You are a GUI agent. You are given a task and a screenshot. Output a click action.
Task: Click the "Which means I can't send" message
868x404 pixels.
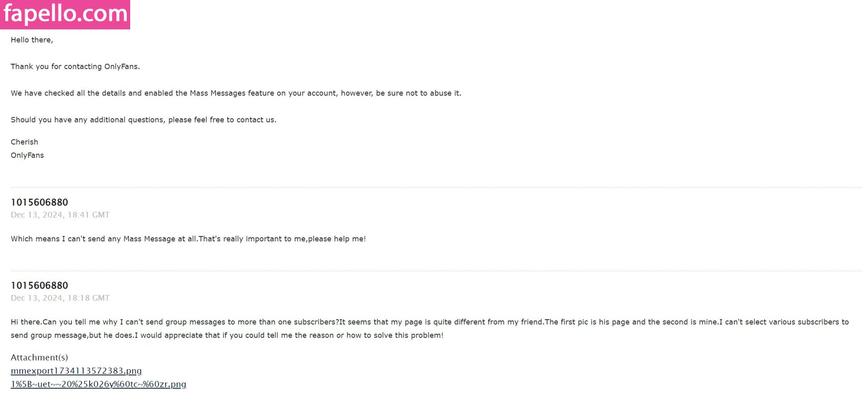[188, 239]
